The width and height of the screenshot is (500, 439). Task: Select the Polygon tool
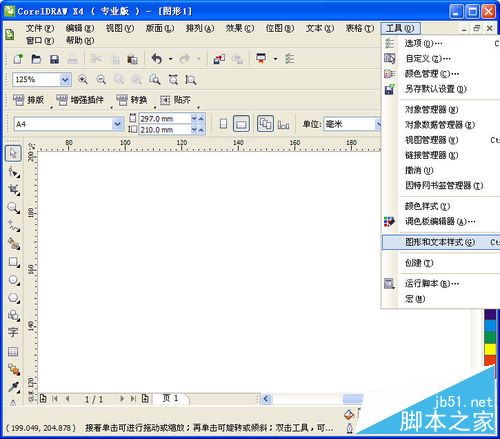14,298
